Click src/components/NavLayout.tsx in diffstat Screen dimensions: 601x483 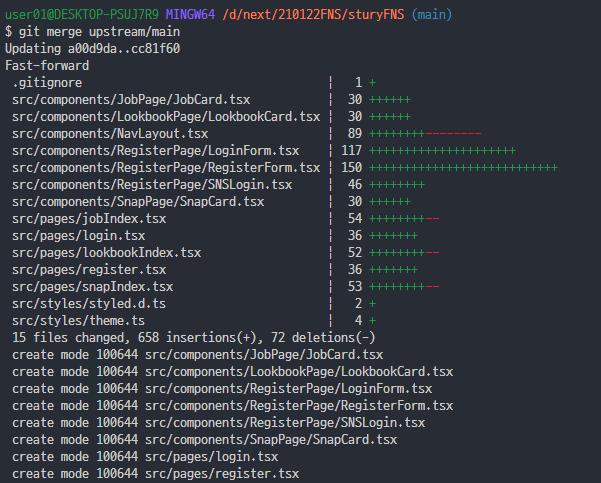[x=110, y=133]
